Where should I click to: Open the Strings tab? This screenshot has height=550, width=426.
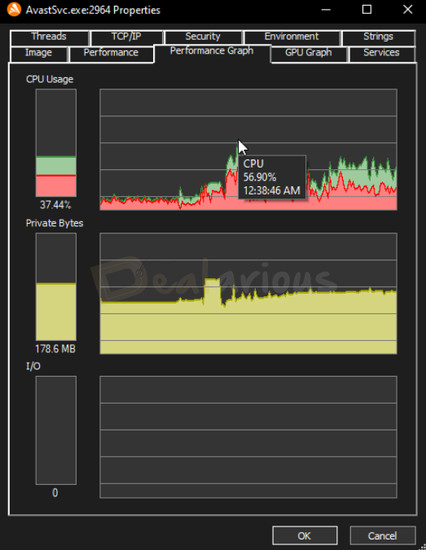pos(378,37)
